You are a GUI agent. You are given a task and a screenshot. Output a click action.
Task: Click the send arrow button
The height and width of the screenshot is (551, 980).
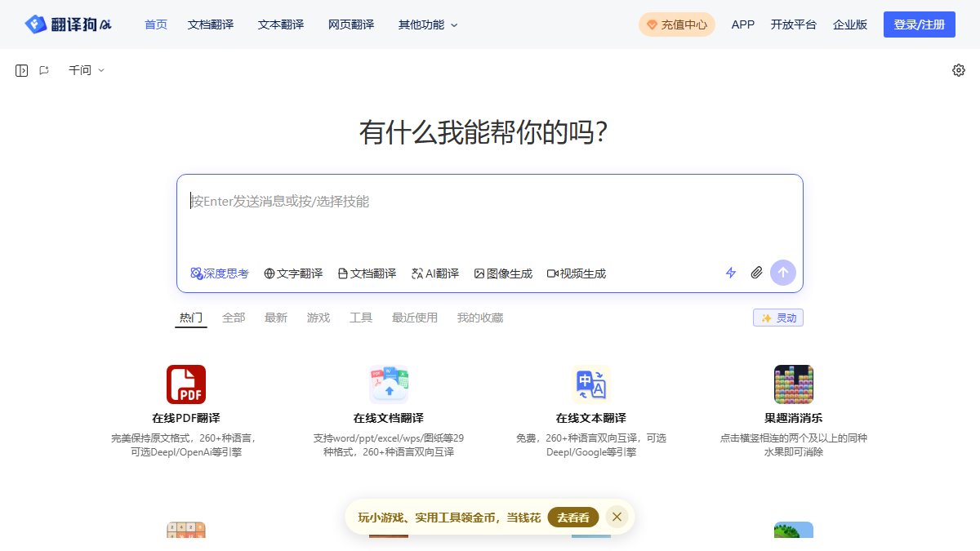pos(783,273)
